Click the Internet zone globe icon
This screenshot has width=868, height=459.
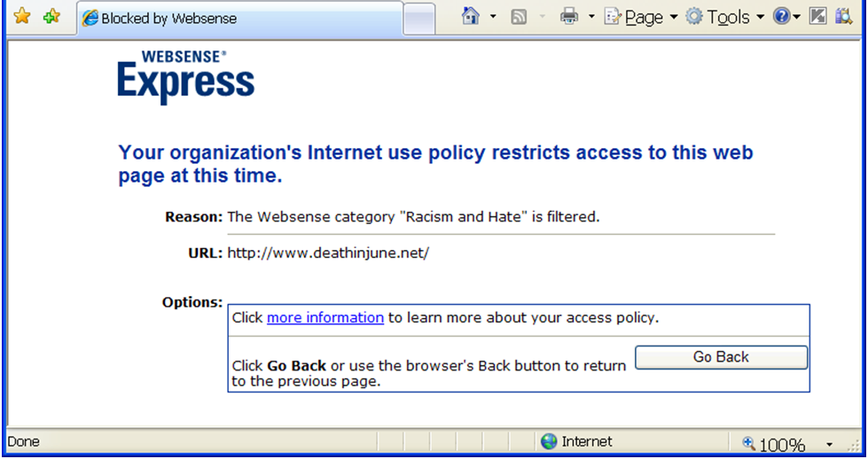(x=549, y=441)
